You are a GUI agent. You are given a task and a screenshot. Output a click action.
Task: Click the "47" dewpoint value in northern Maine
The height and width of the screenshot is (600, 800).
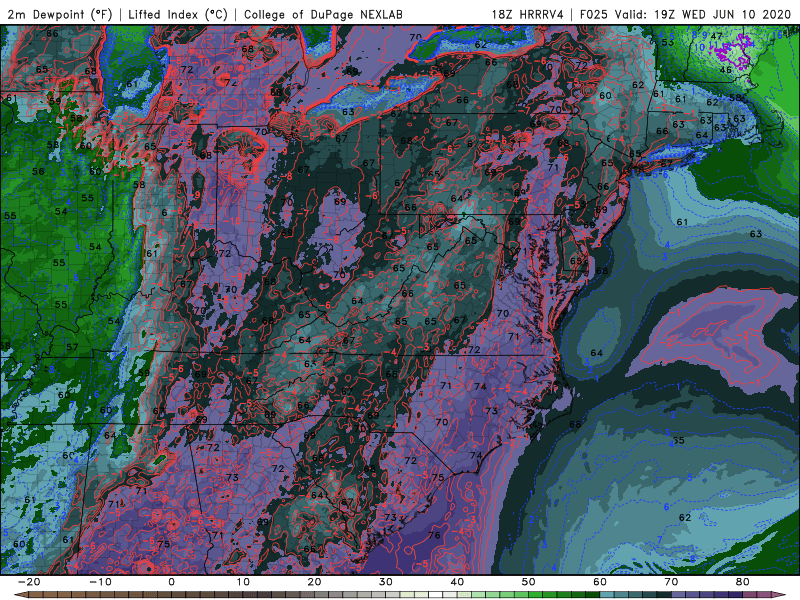click(x=716, y=36)
